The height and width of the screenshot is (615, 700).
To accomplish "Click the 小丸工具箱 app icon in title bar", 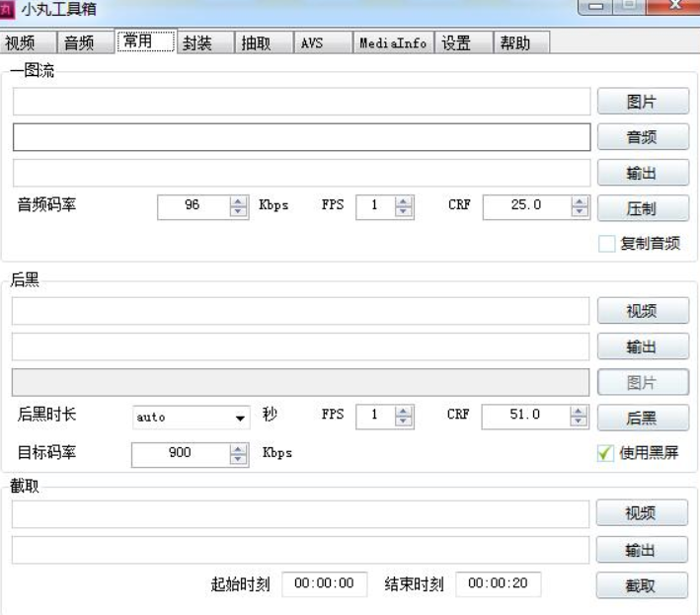I will (x=7, y=10).
